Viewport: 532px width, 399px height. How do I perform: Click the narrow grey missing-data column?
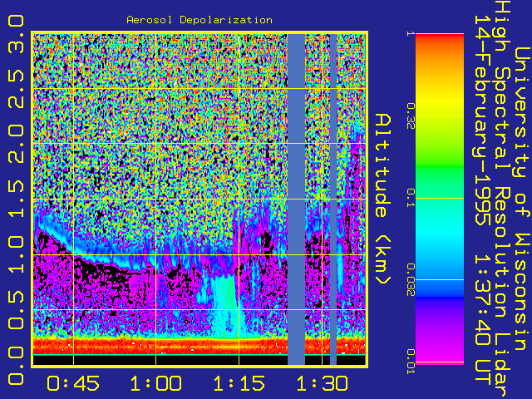coord(333,199)
